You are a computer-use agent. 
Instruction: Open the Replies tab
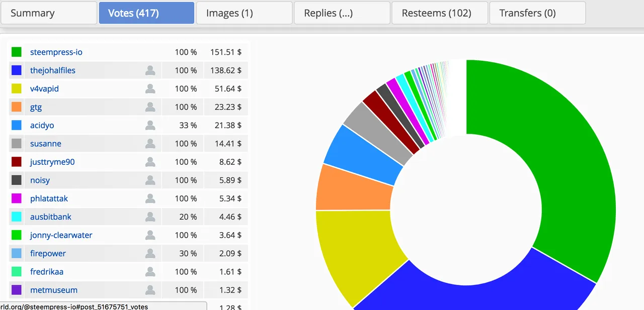pyautogui.click(x=342, y=13)
